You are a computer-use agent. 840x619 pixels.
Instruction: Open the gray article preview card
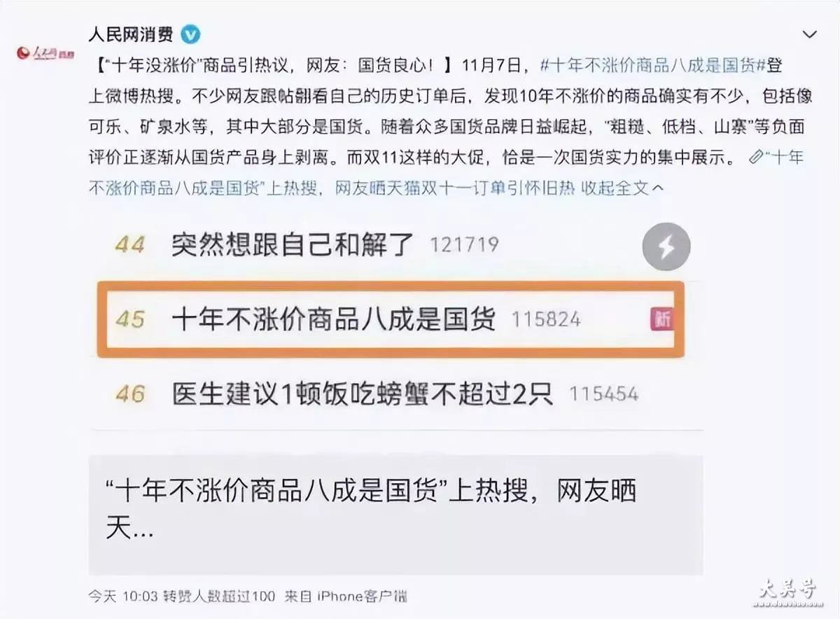pyautogui.click(x=395, y=515)
